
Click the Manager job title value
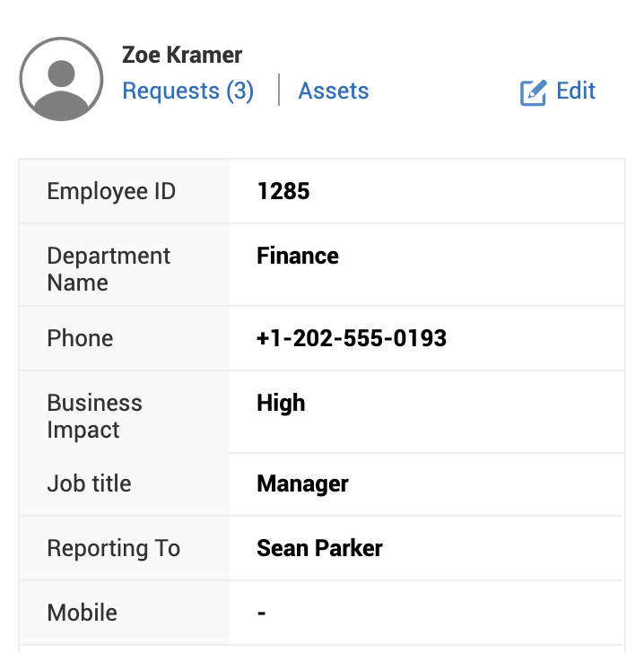(x=302, y=484)
